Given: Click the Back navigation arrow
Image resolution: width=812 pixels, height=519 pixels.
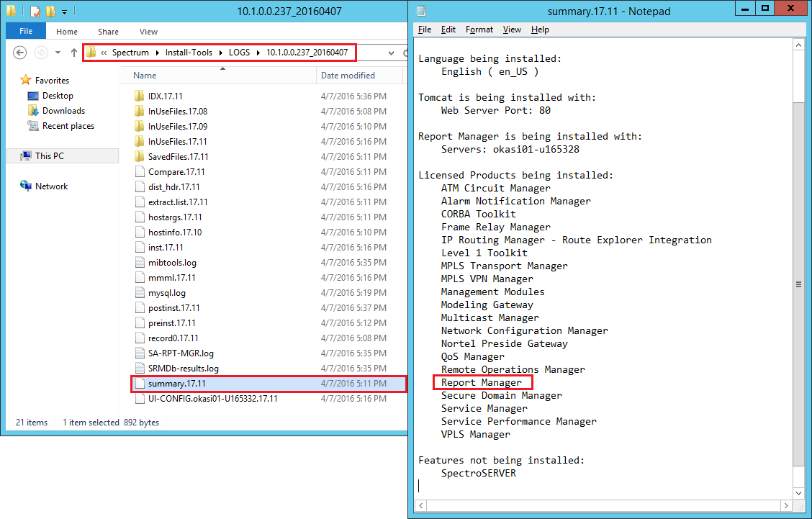Looking at the screenshot, I should 19,52.
